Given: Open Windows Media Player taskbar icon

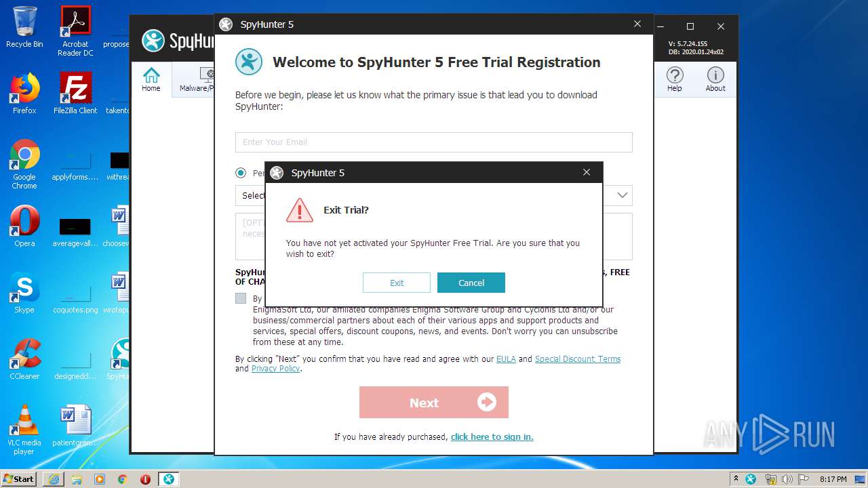Looking at the screenshot, I should point(100,479).
